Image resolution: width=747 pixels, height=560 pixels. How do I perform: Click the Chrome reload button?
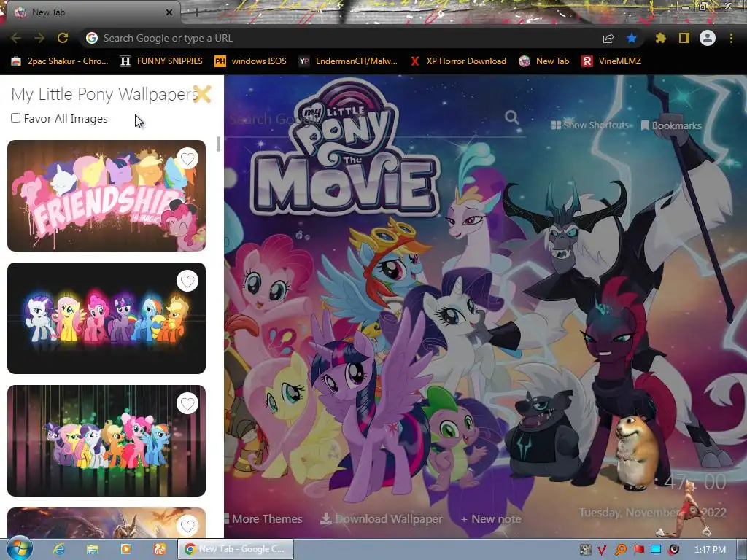[63, 38]
